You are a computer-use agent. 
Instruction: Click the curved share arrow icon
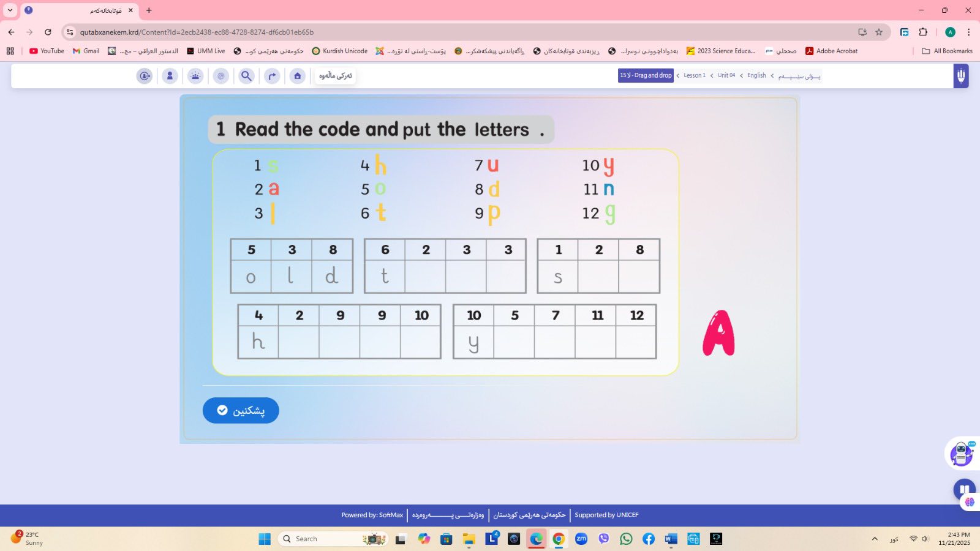[x=272, y=76]
